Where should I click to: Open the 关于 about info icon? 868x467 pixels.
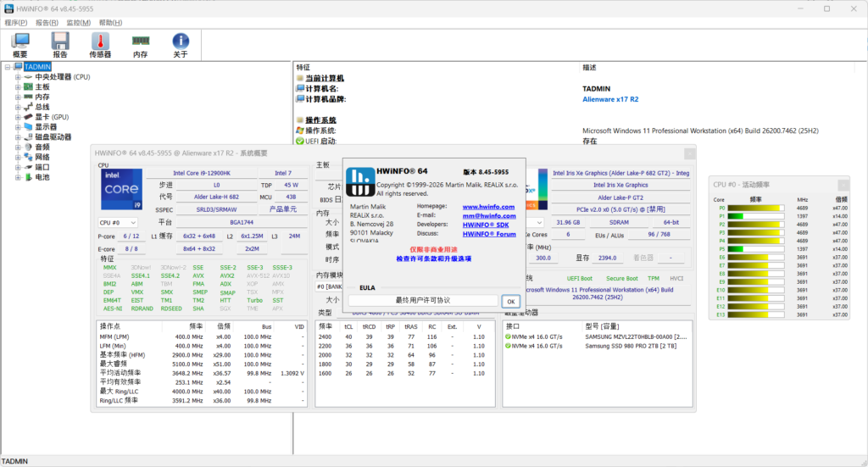[181, 42]
